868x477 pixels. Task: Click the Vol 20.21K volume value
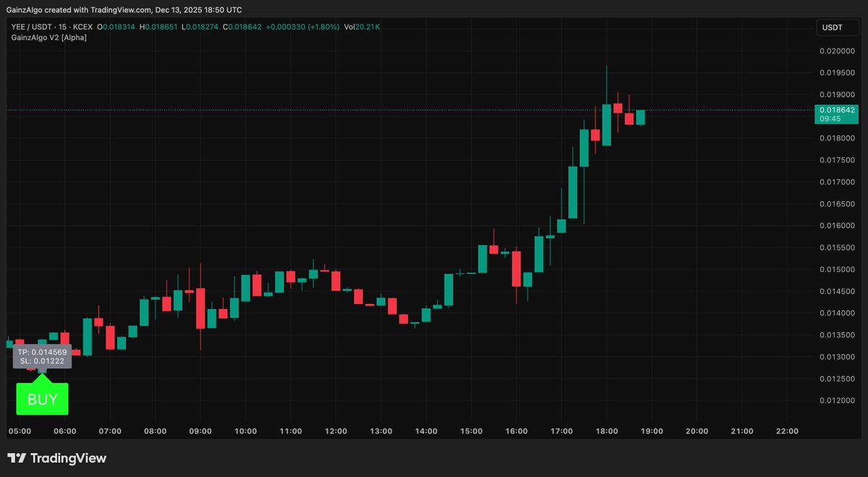coord(363,26)
